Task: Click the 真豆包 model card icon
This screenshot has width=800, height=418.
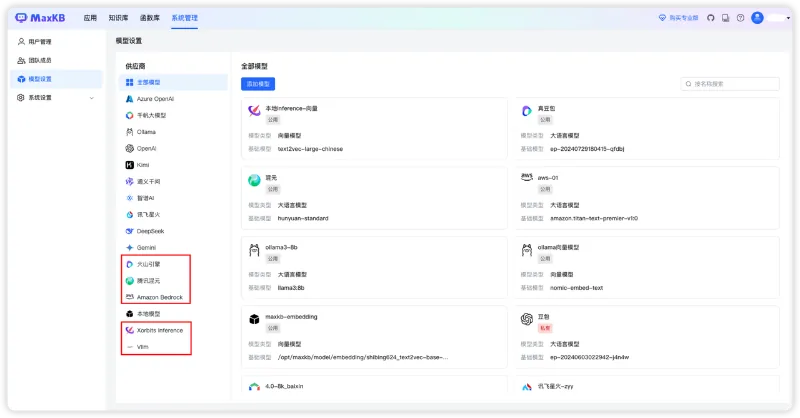Action: pos(527,111)
